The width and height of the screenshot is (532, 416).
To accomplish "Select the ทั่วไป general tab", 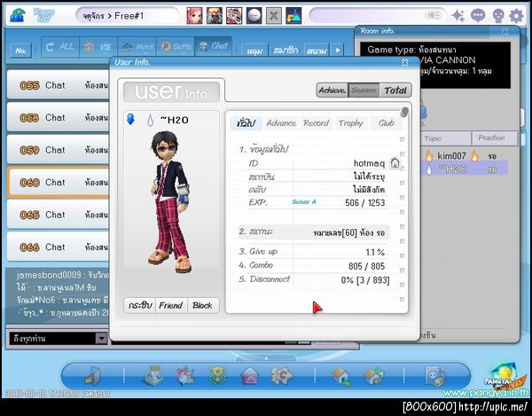I will click(246, 122).
